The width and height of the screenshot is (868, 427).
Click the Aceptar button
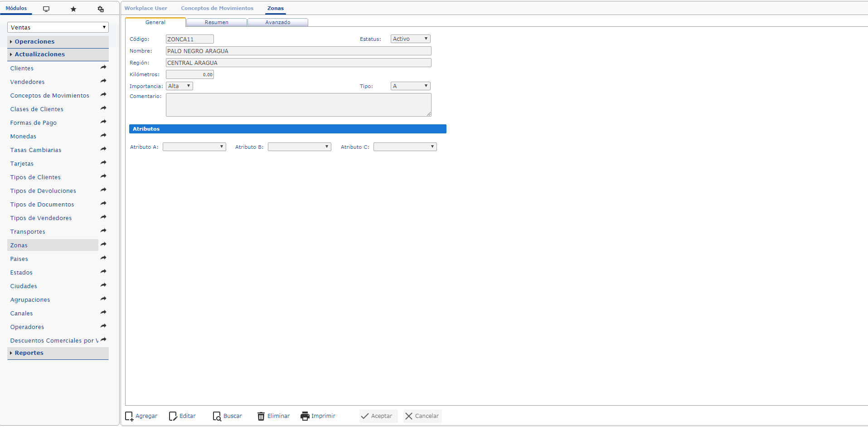coord(378,416)
